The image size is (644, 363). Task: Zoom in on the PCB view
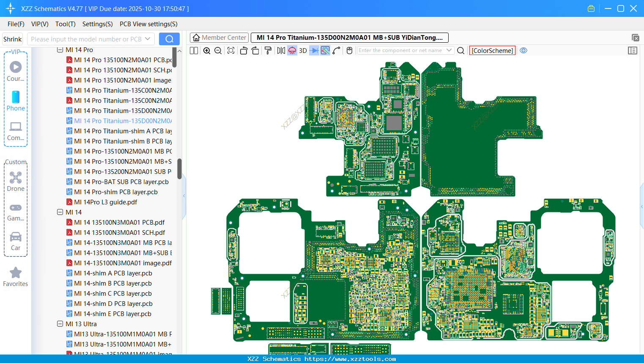tap(207, 51)
